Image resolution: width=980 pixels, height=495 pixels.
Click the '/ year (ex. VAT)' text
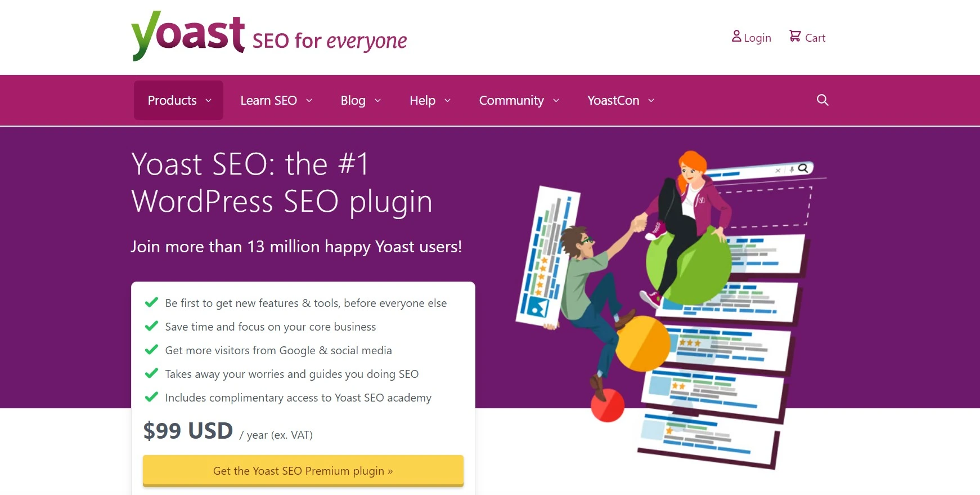pos(276,435)
